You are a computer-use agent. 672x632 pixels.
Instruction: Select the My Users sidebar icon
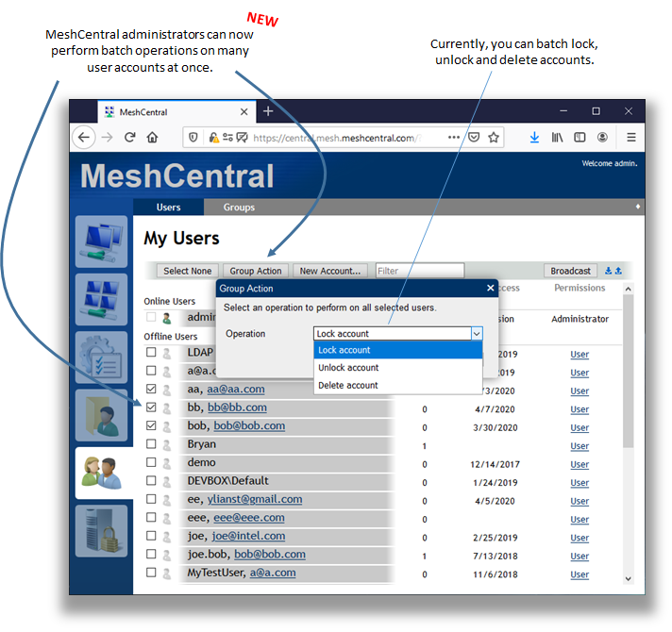103,473
